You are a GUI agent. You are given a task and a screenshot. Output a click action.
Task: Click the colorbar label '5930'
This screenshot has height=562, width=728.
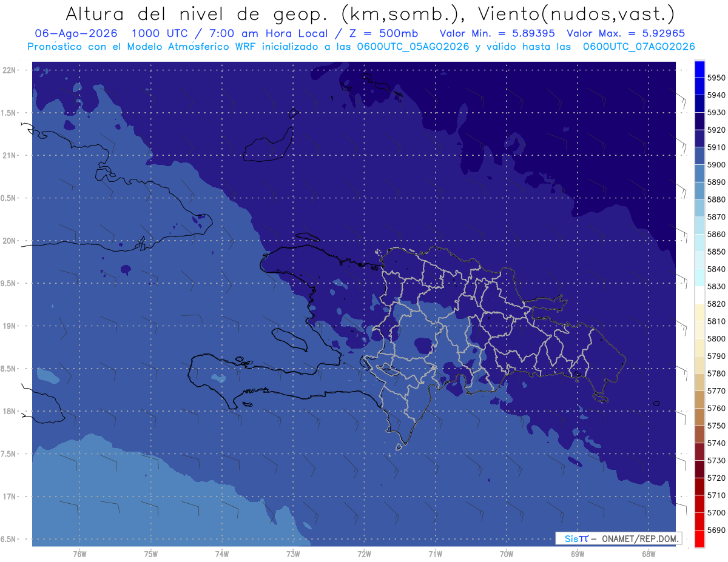click(x=716, y=113)
